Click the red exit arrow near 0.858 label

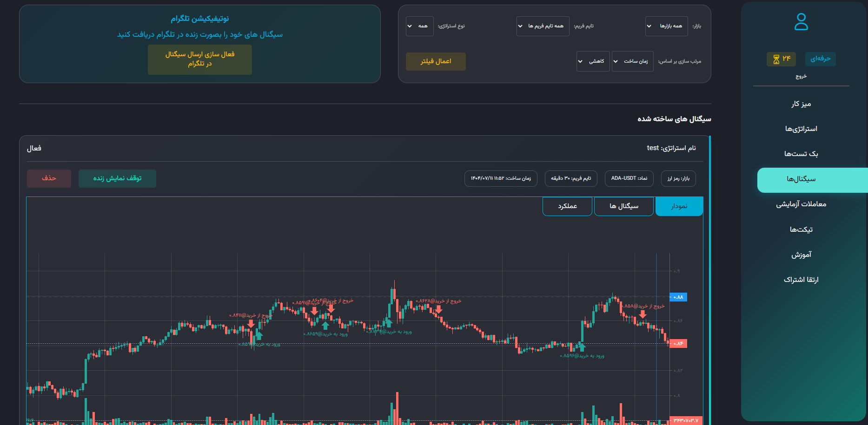pos(643,314)
